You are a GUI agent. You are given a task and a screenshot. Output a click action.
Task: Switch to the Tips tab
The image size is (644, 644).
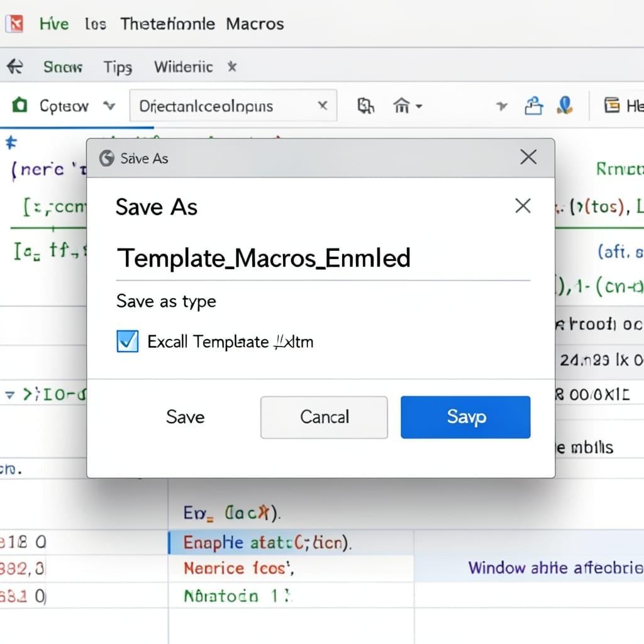point(118,67)
